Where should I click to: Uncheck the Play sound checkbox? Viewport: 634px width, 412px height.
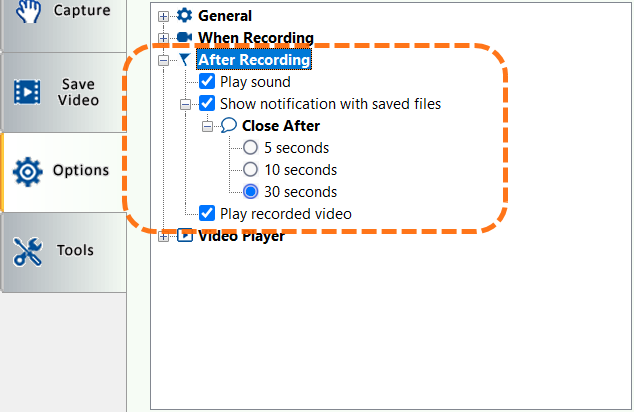coord(207,82)
